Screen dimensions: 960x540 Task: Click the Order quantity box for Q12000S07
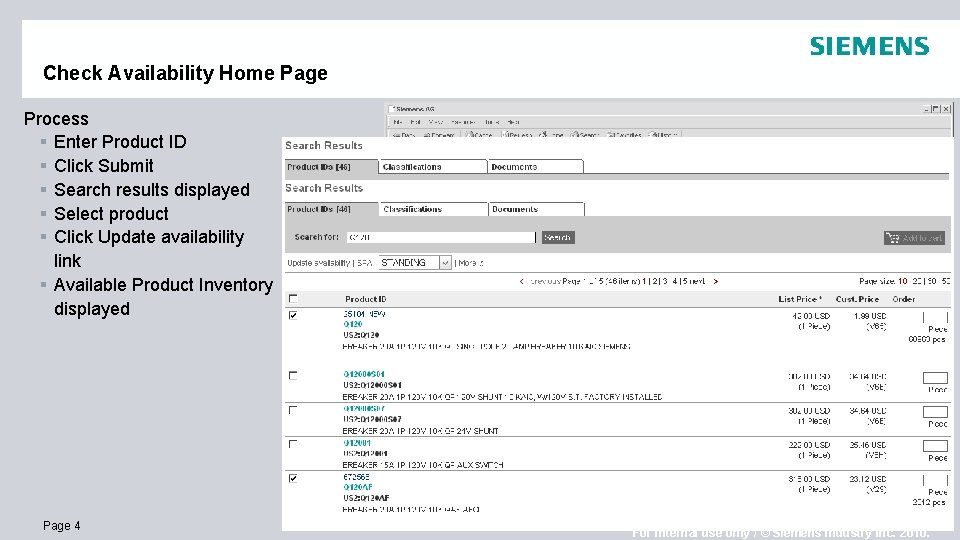[x=935, y=412]
